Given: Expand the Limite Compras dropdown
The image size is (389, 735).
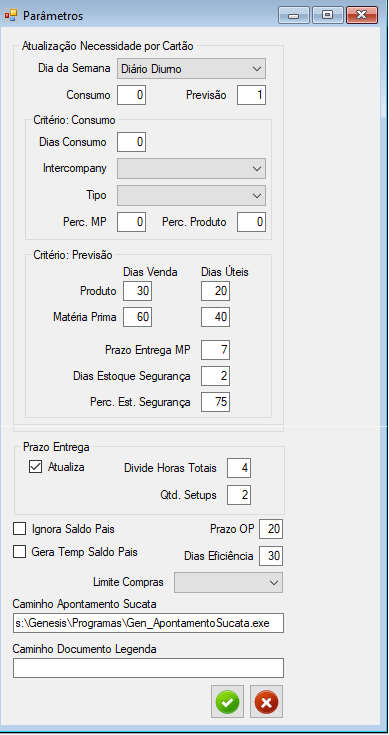Looking at the screenshot, I should (x=228, y=582).
